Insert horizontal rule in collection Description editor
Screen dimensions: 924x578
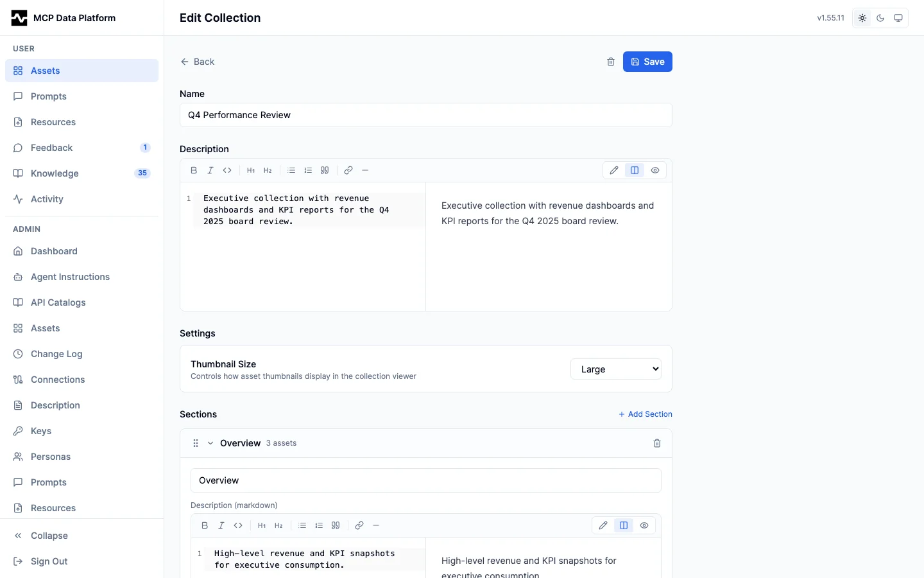tap(365, 170)
